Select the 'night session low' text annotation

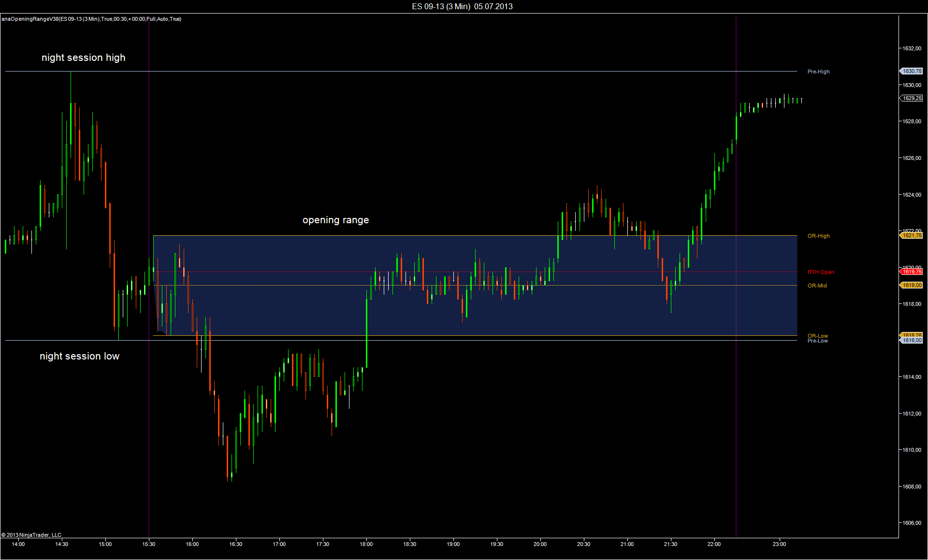(x=79, y=356)
